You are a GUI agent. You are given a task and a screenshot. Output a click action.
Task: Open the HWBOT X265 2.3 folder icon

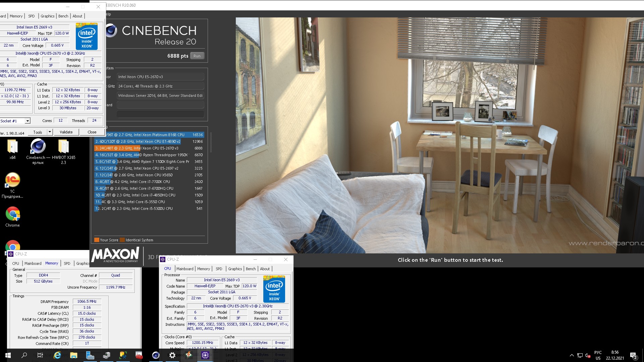coord(63,152)
